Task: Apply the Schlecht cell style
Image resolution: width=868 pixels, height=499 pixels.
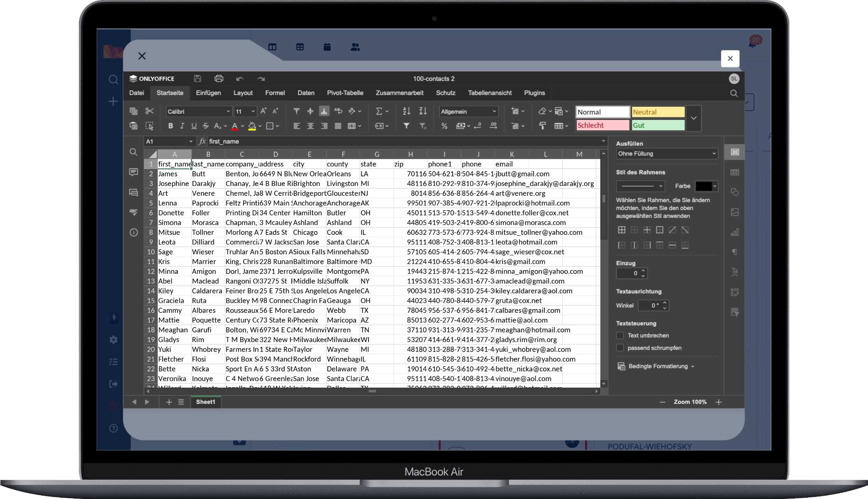Action: [602, 125]
